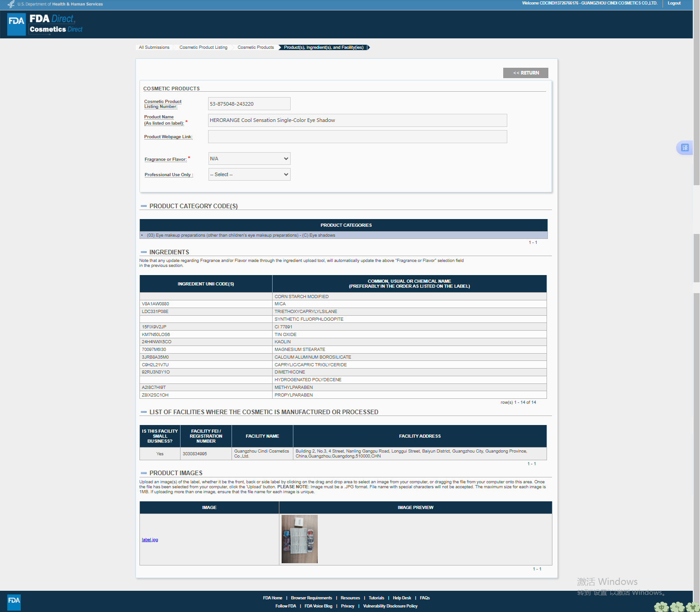Click the Logout link
This screenshot has width=700, height=612.
pyautogui.click(x=674, y=3)
